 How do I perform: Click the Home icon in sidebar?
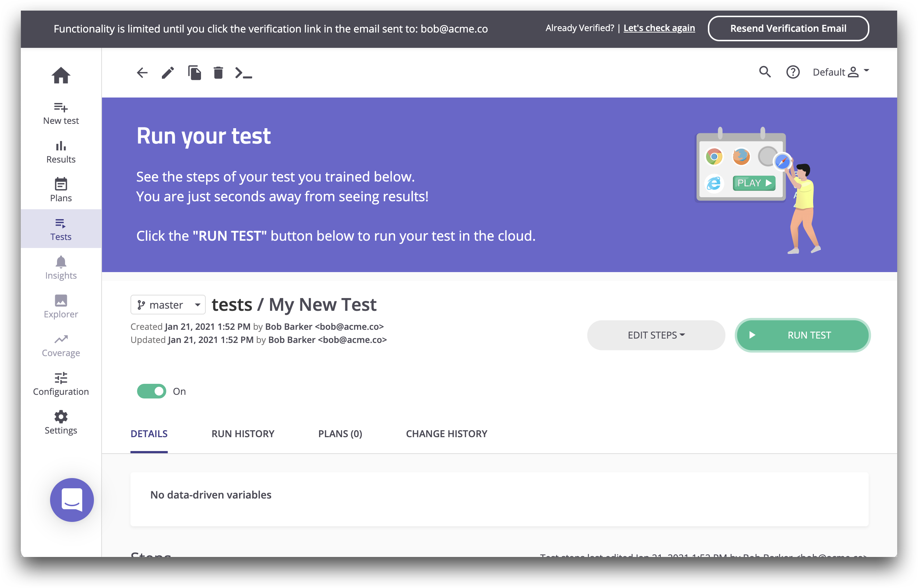(61, 75)
